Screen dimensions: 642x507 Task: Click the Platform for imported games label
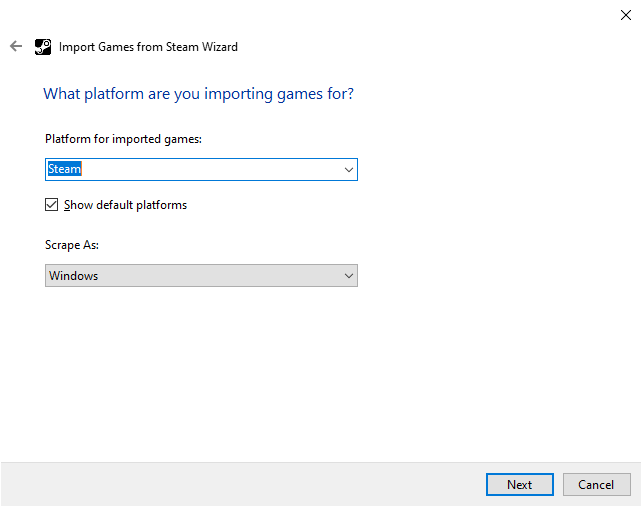coord(123,139)
